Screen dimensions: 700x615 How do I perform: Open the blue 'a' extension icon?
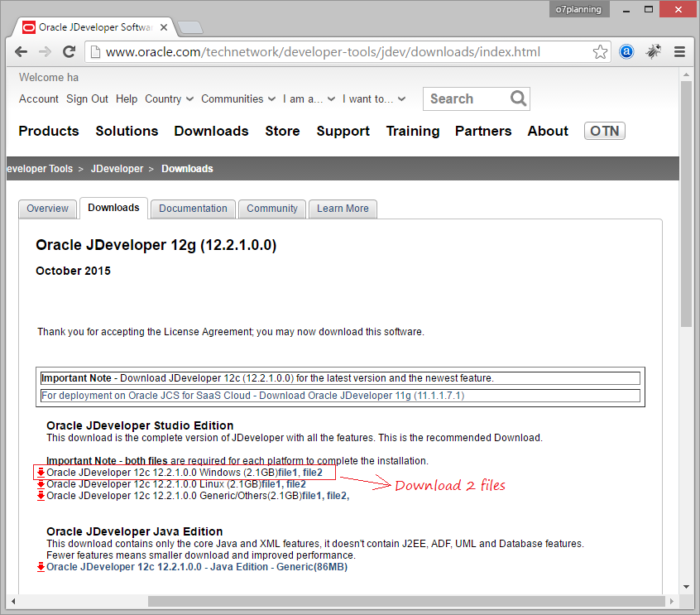click(x=626, y=52)
